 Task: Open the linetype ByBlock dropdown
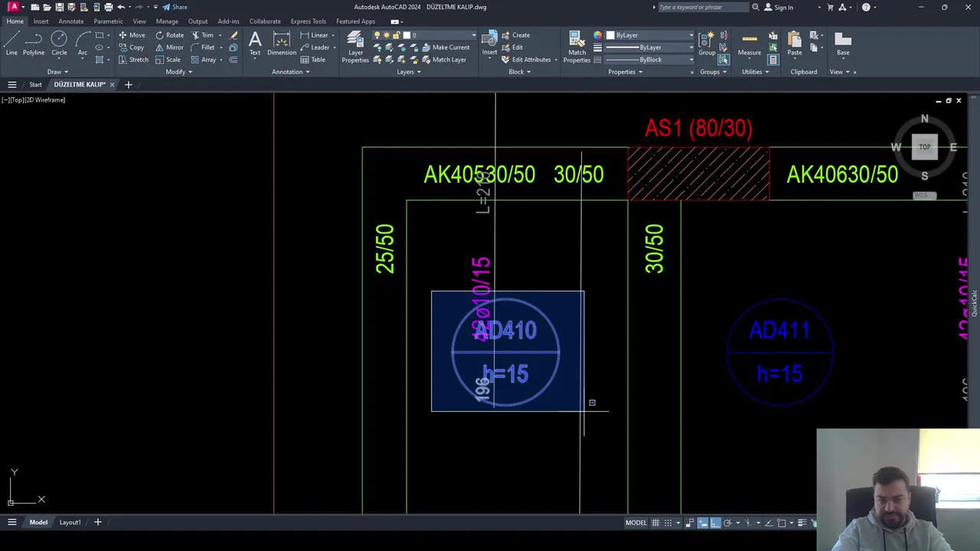click(650, 60)
